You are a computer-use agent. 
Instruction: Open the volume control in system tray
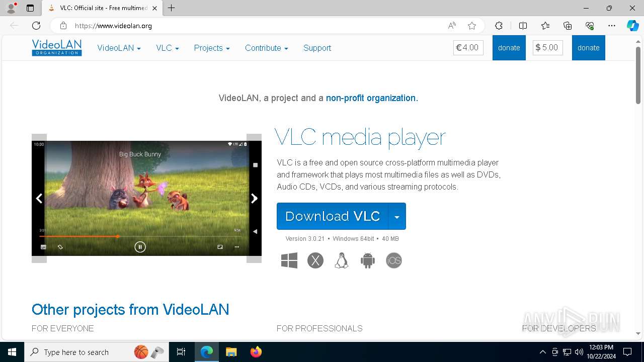(x=579, y=352)
